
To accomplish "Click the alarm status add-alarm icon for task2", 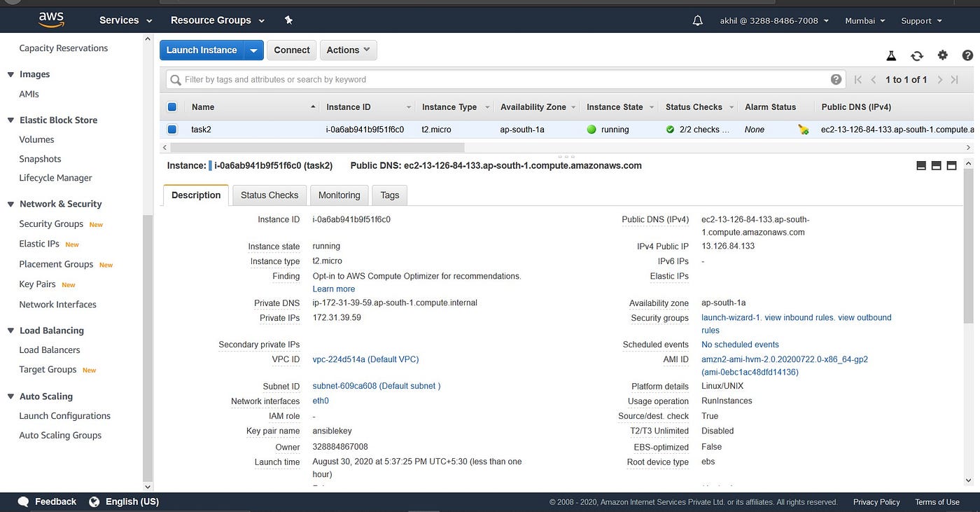I will tap(804, 130).
